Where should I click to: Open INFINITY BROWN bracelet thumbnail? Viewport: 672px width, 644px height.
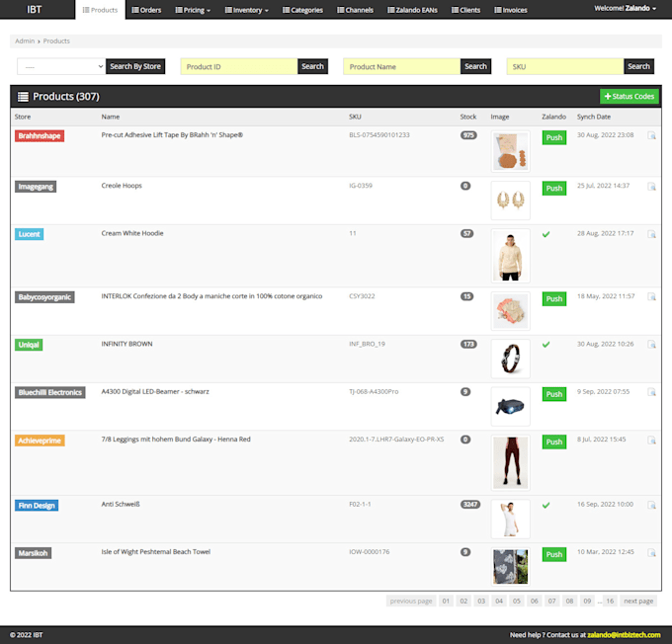point(511,359)
